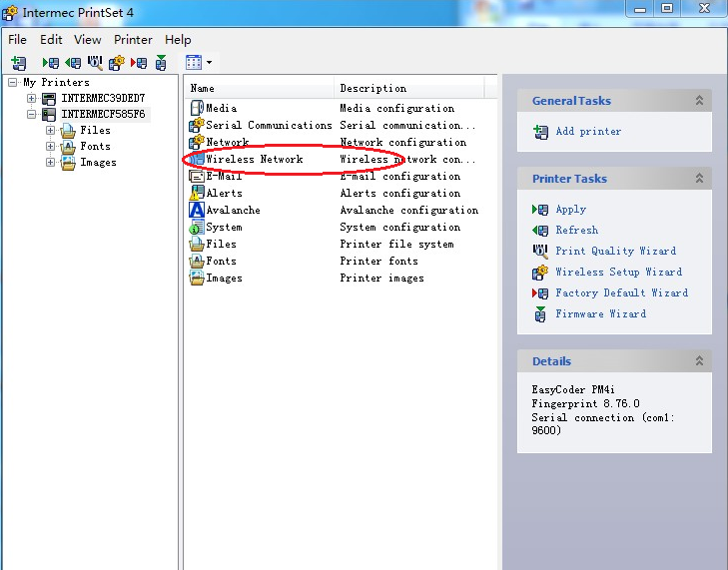Screen dimensions: 728x570
Task: Click Network list icon
Action: click(x=197, y=142)
